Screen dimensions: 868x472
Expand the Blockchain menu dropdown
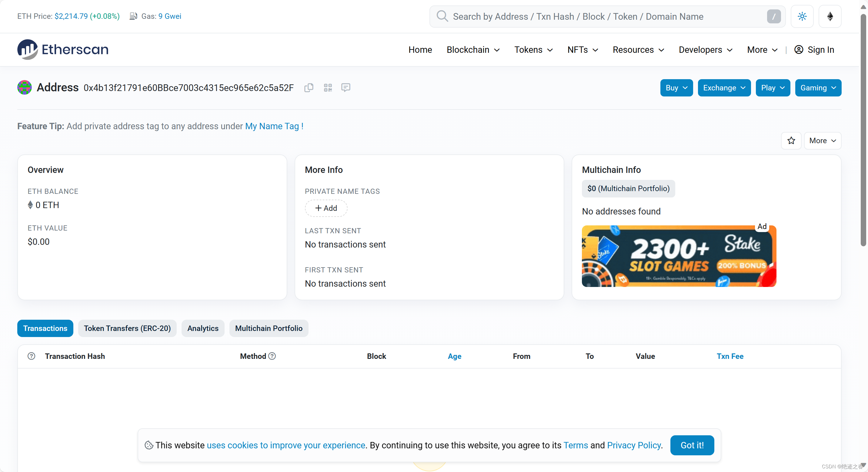tap(473, 49)
